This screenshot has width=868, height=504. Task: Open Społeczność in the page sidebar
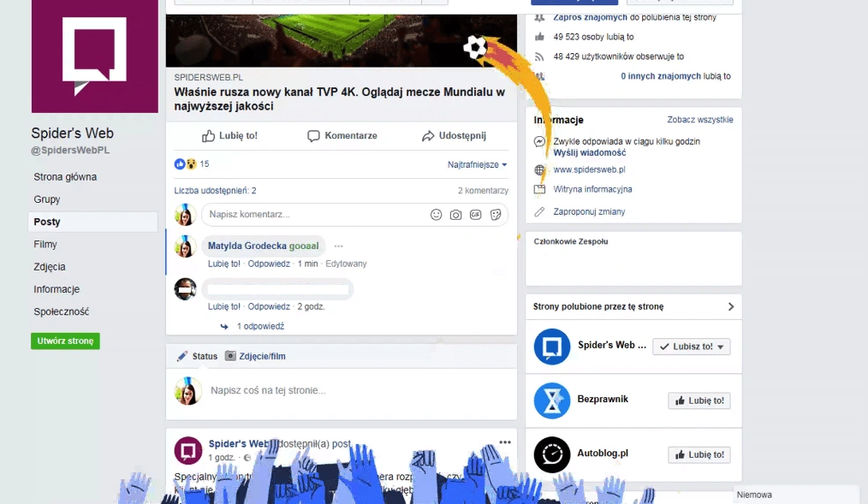(62, 311)
